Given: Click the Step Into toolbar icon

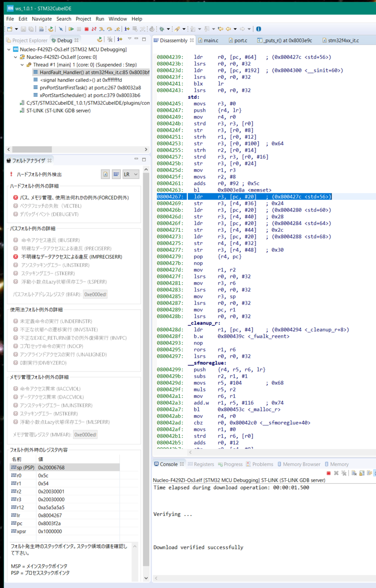Looking at the screenshot, I should pyautogui.click(x=101, y=29).
